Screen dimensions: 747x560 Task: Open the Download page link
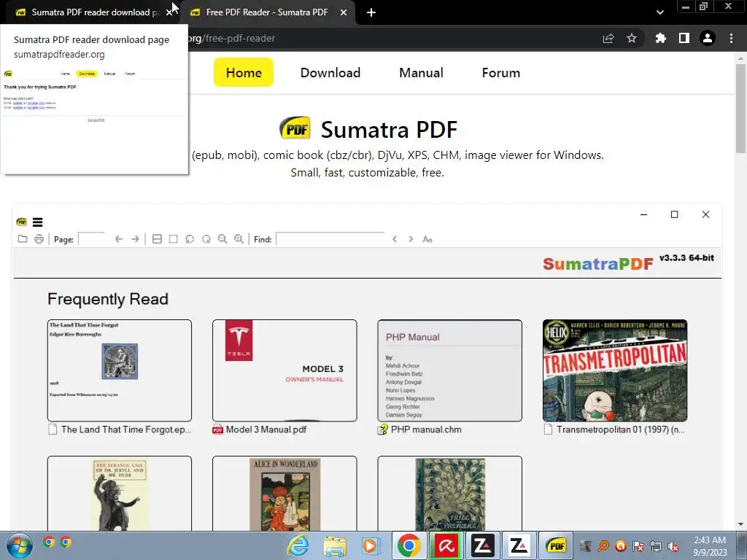pos(330,73)
